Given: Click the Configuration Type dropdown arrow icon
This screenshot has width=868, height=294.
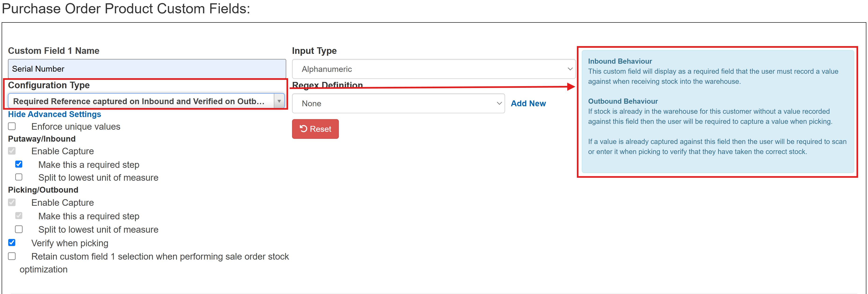Looking at the screenshot, I should click(x=279, y=100).
